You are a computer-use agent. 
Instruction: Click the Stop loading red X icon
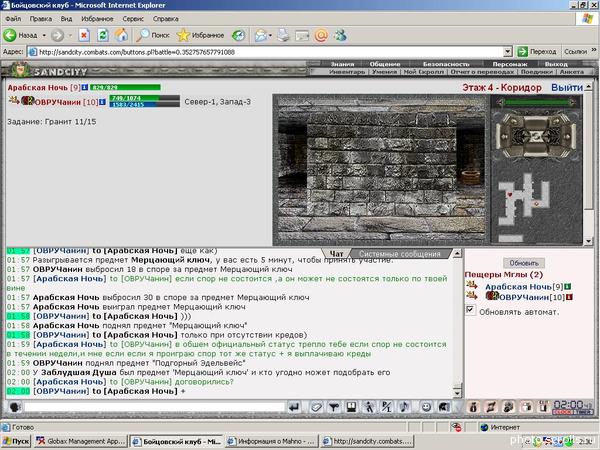84,35
